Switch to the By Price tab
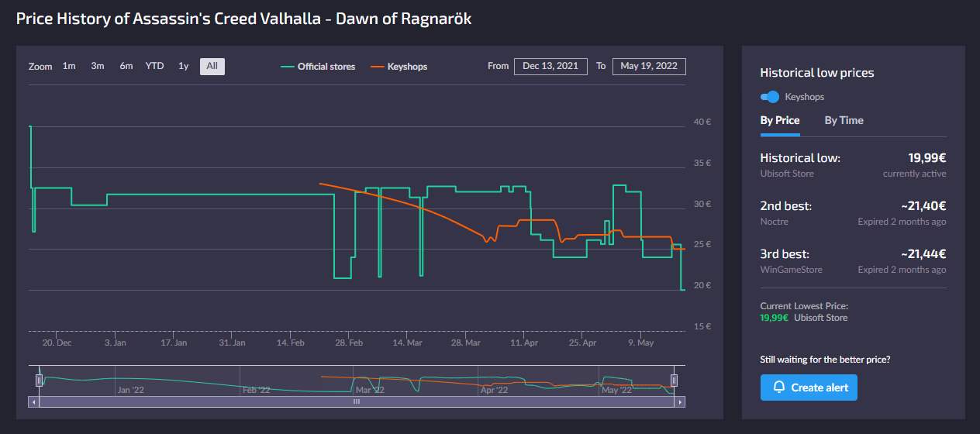This screenshot has height=434, width=980. pyautogui.click(x=780, y=120)
